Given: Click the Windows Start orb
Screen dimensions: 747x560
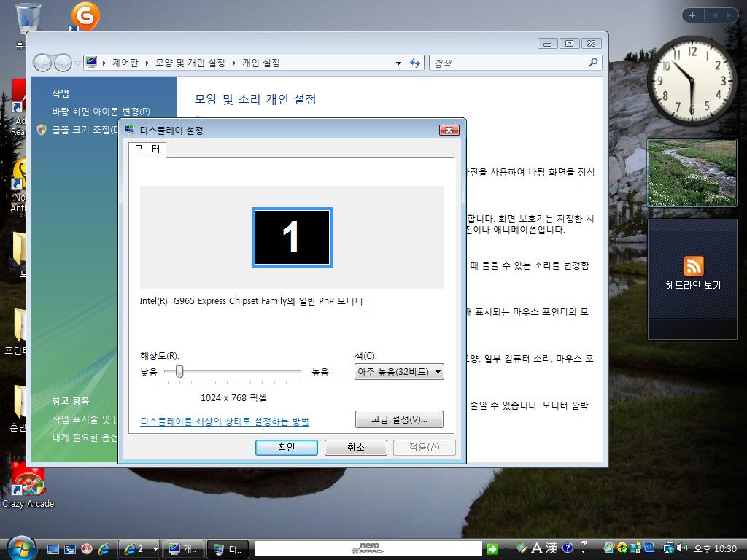Looking at the screenshot, I should 20,548.
